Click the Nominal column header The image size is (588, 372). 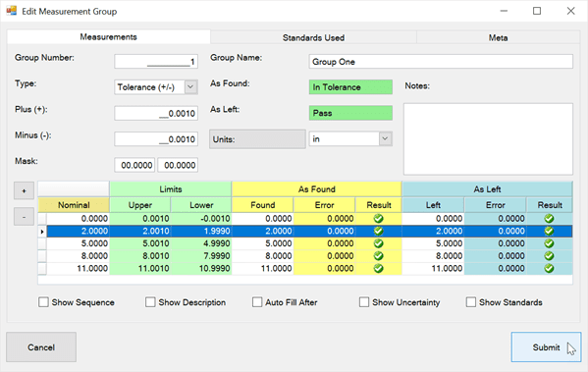pos(74,205)
